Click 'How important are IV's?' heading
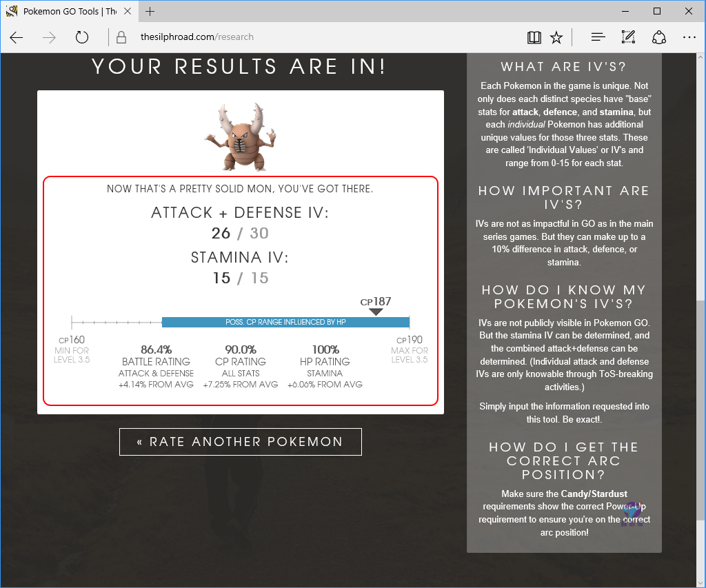 click(564, 197)
